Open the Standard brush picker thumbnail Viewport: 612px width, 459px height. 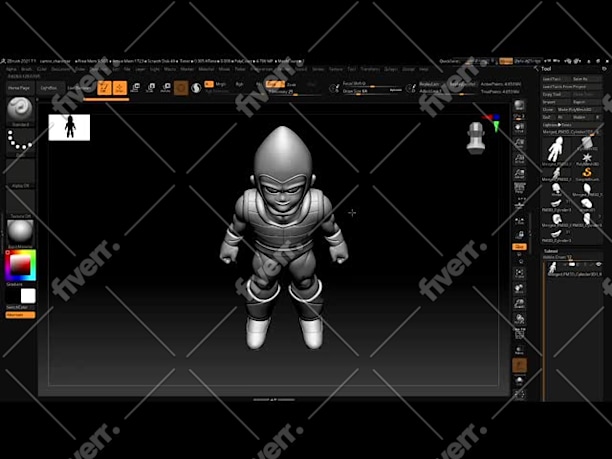(x=20, y=110)
